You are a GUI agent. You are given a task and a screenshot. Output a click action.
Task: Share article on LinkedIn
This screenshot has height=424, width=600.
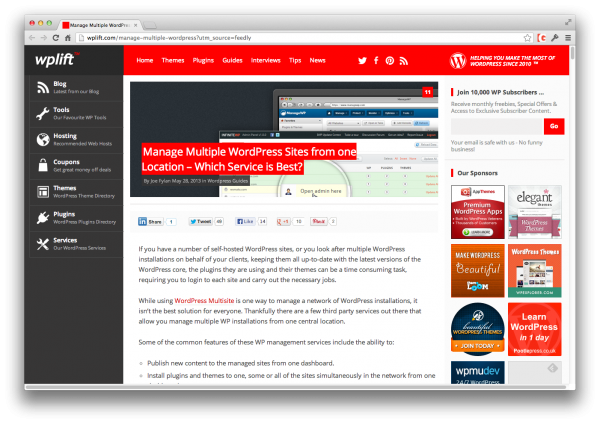click(x=150, y=222)
